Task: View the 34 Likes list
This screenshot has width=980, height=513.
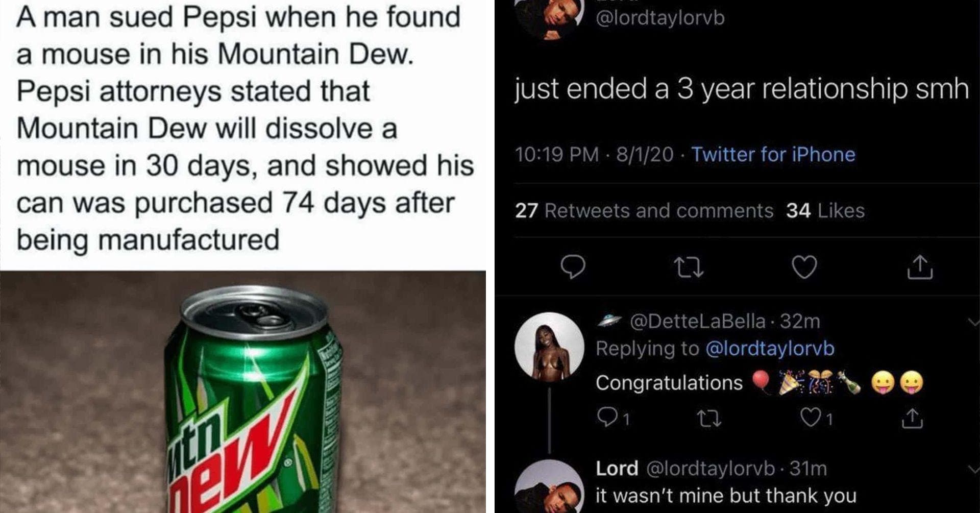Action: (825, 210)
